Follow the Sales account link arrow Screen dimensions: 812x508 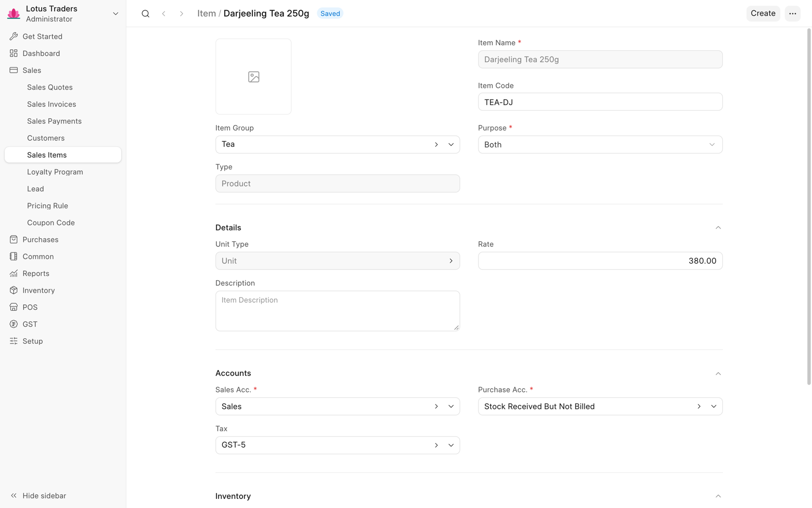[x=436, y=406]
